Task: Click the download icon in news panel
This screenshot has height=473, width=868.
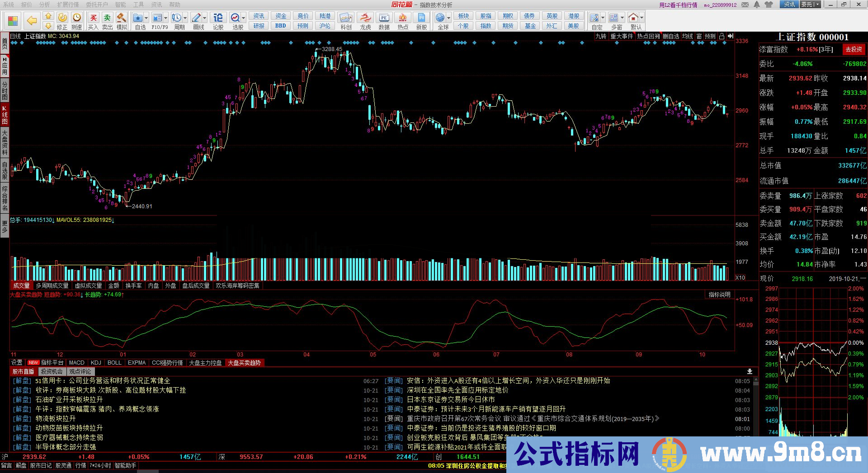Action: (x=750, y=371)
